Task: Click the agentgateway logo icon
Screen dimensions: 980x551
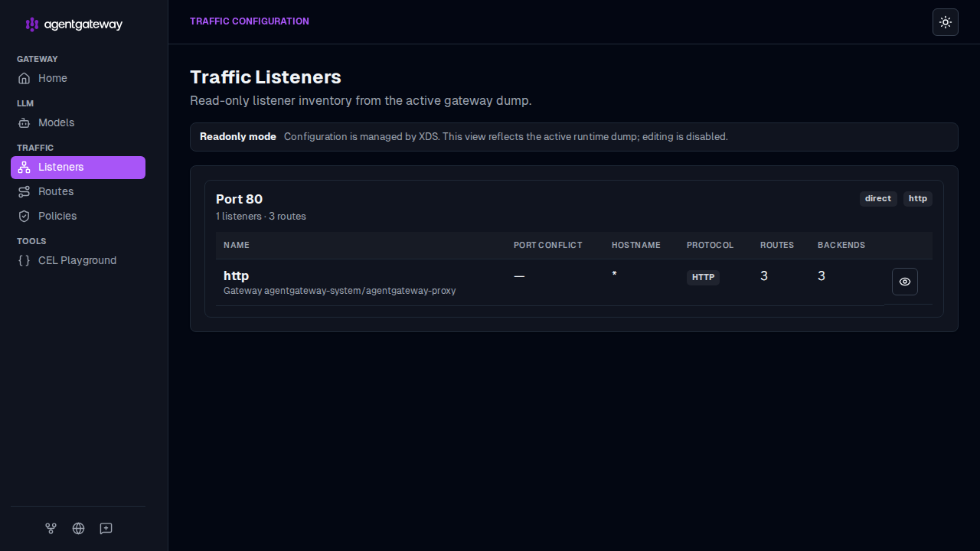Action: click(x=31, y=24)
